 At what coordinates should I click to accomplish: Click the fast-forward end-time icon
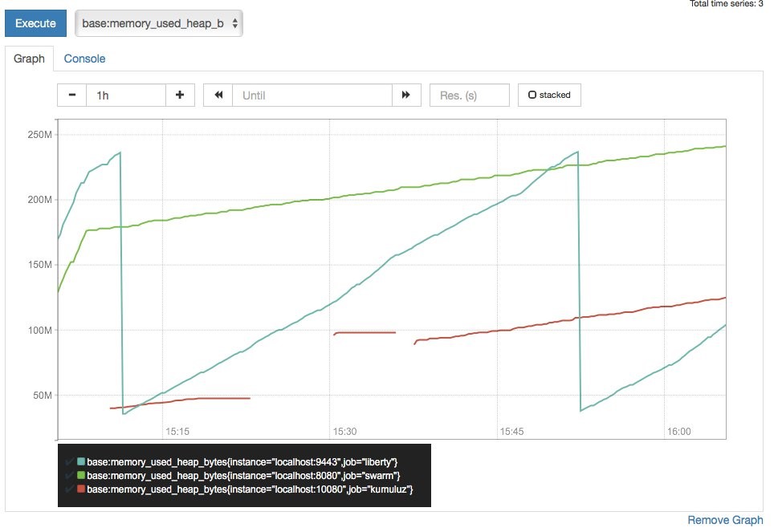point(406,95)
